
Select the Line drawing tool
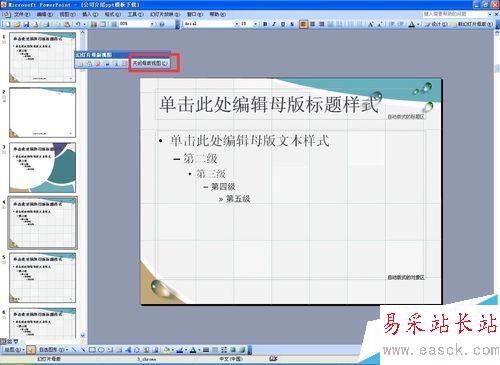[74, 350]
